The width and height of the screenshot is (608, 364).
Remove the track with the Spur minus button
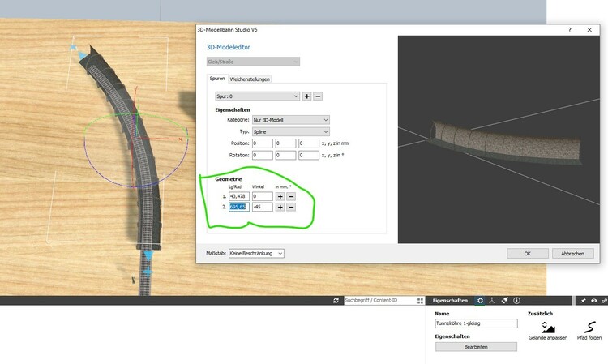point(318,96)
